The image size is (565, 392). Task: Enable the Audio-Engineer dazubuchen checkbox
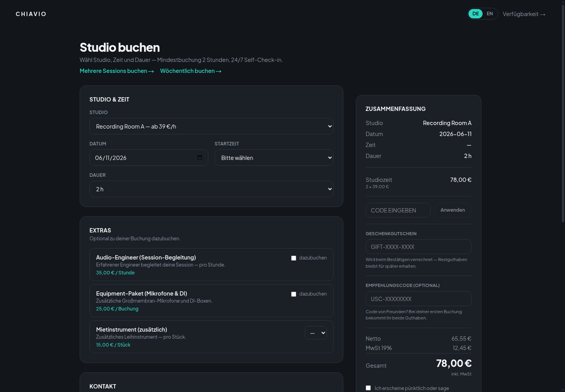pos(293,258)
